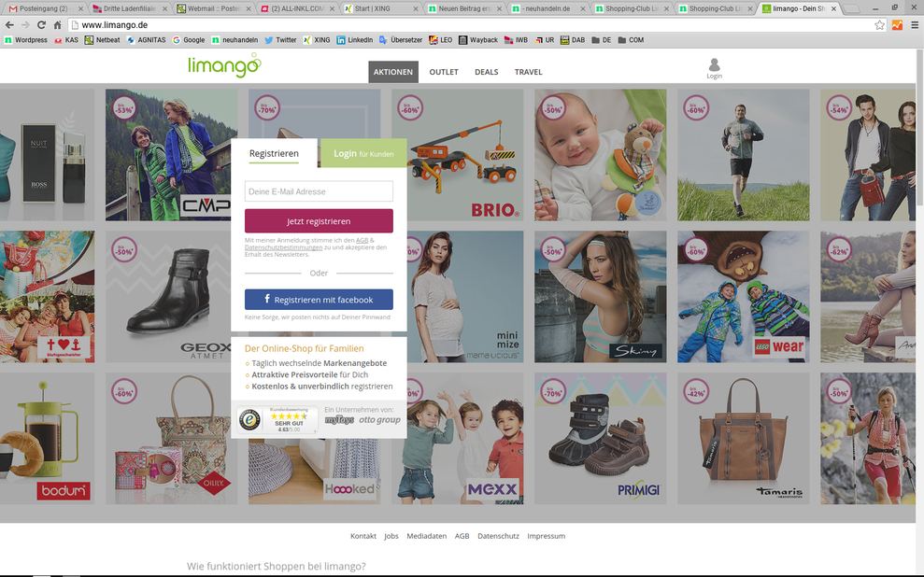Screen dimensions: 924x577
Task: Switch to Login für Kunden tab
Action: click(x=363, y=153)
